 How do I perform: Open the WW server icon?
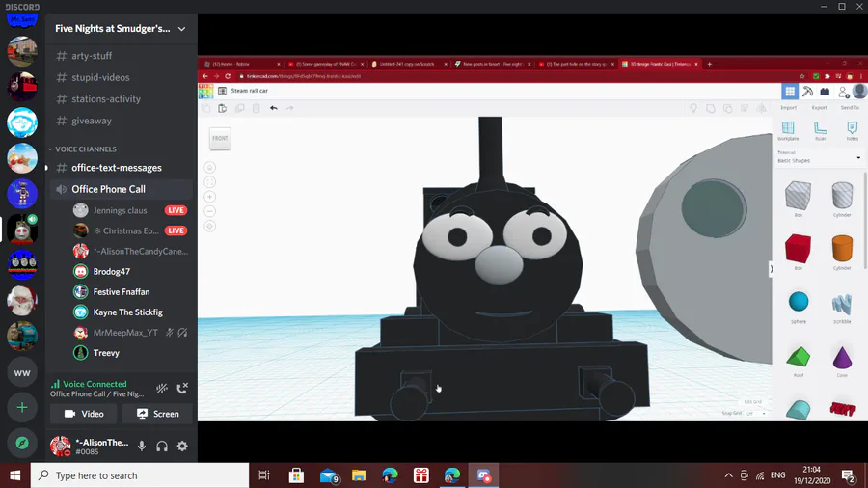[22, 373]
